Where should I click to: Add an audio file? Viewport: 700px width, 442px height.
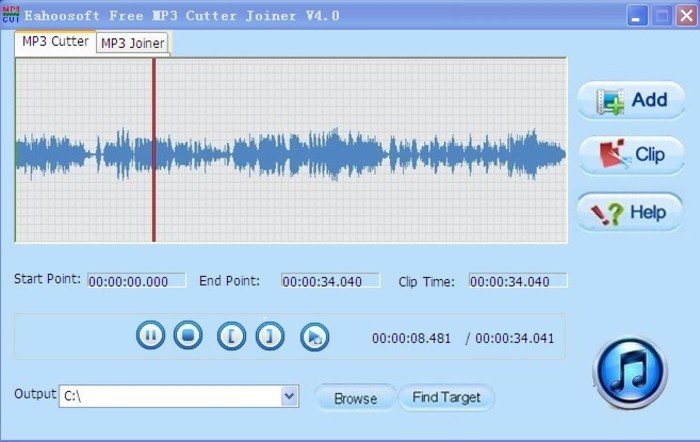[x=631, y=100]
